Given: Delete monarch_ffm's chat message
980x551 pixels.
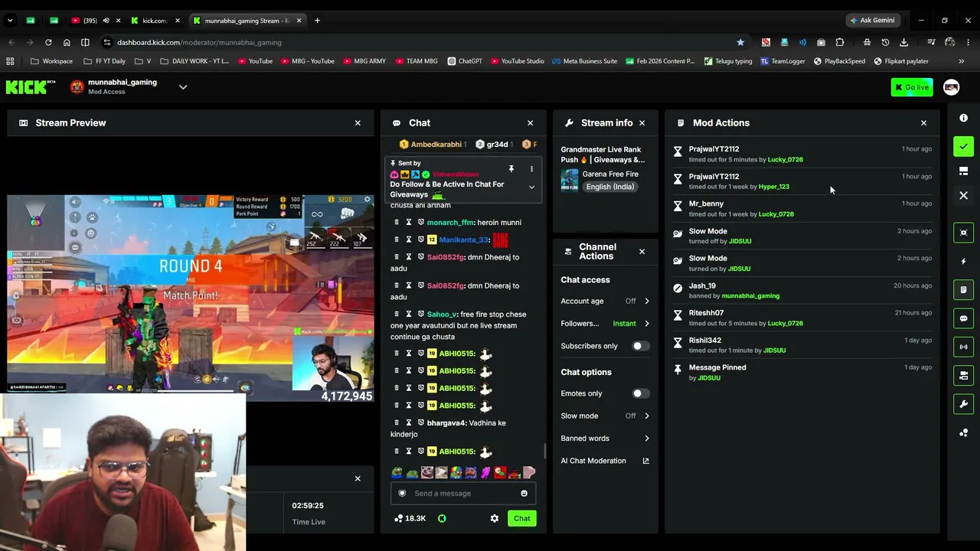Looking at the screenshot, I should click(x=397, y=223).
